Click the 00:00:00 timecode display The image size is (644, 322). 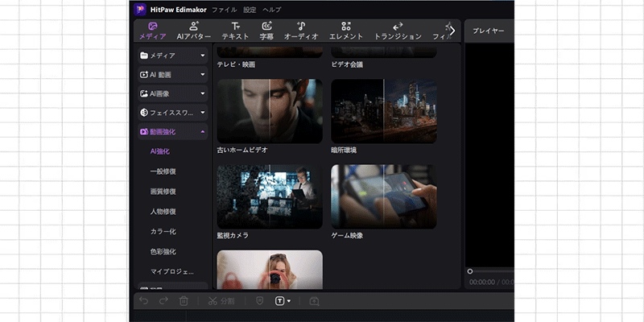(x=482, y=283)
